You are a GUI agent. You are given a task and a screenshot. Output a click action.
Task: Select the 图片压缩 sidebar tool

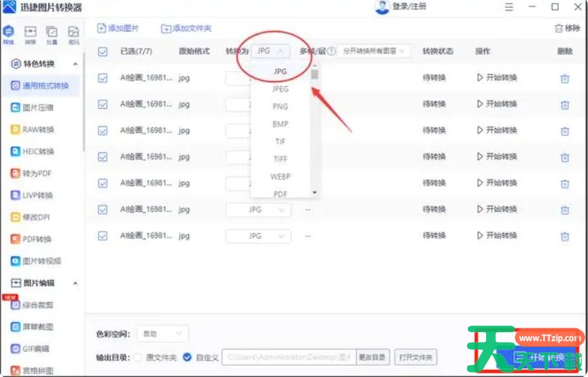[39, 107]
